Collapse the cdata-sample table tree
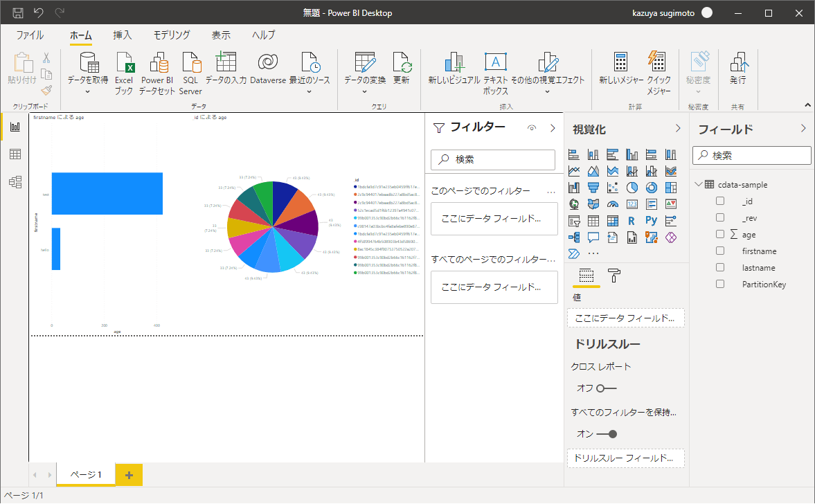Screen dimensions: 815x504 (697, 185)
